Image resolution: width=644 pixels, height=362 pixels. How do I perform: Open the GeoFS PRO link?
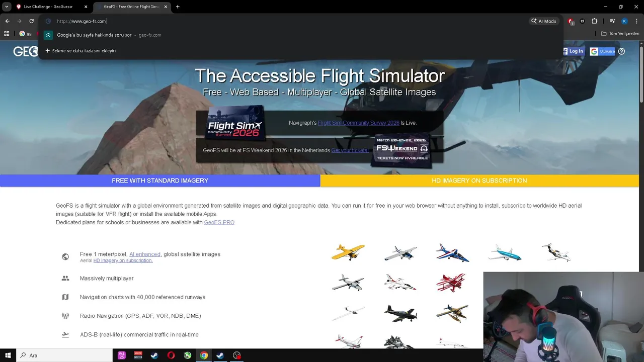coord(219,222)
